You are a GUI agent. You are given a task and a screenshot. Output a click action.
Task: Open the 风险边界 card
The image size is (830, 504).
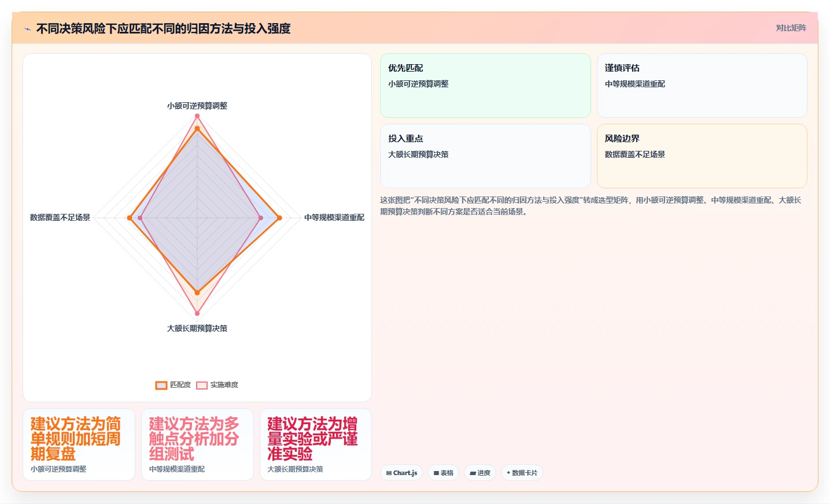tap(702, 156)
